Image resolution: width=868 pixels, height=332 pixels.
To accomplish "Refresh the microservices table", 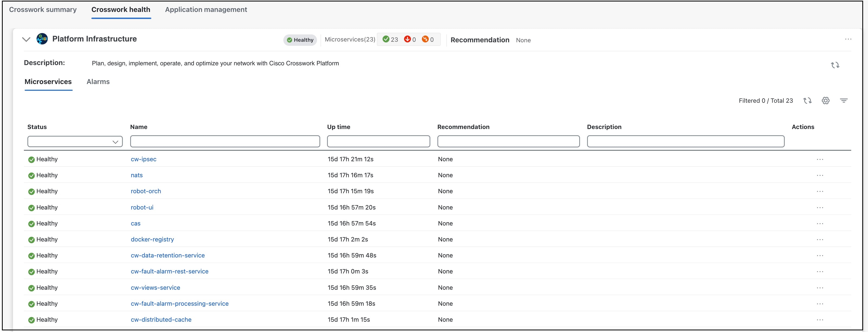I will pyautogui.click(x=807, y=100).
